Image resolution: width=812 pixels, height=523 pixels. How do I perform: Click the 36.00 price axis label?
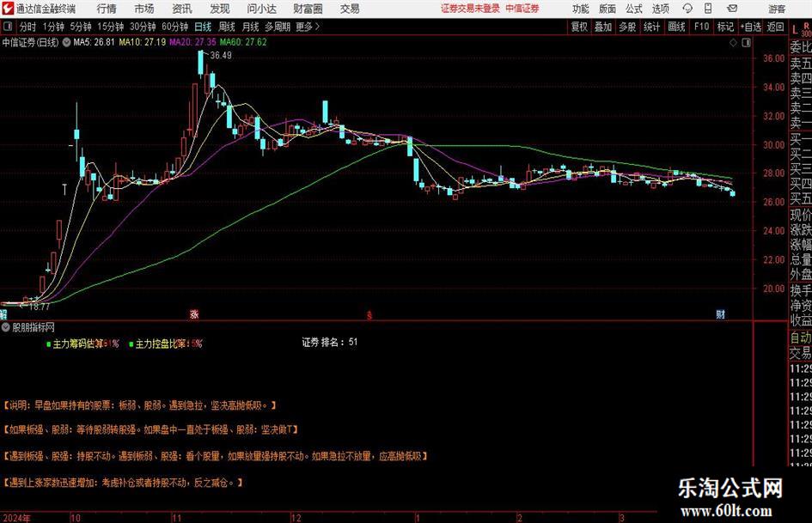pos(773,58)
